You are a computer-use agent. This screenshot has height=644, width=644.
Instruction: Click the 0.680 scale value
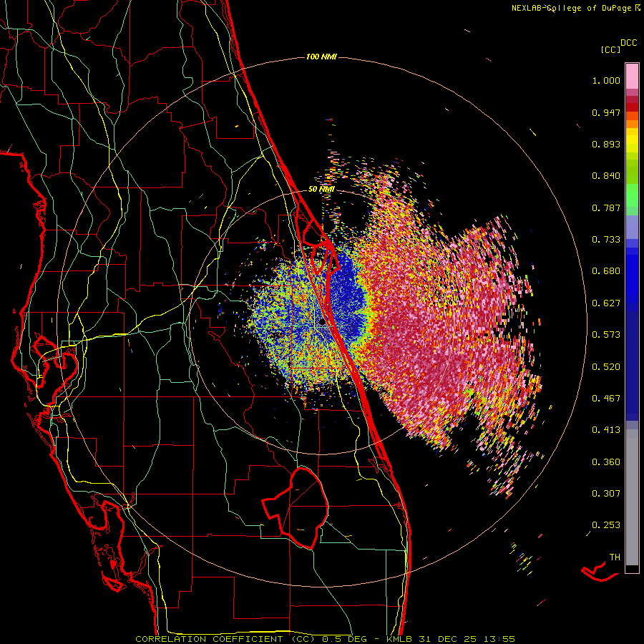[x=606, y=271]
